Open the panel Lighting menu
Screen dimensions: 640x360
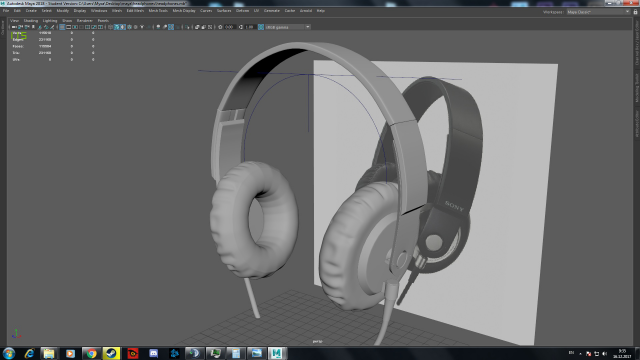pyautogui.click(x=50, y=20)
